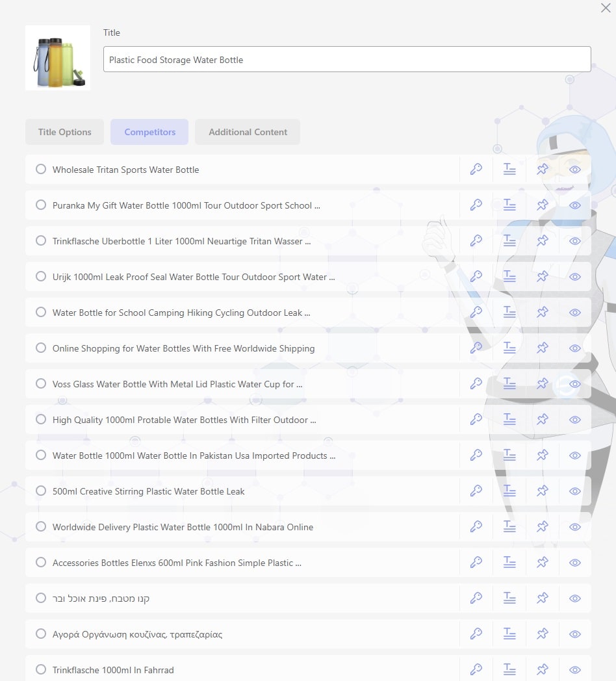Click key icon for Wholesale Tritan Sports row
Image resolution: width=616 pixels, height=681 pixels.
[x=476, y=170]
